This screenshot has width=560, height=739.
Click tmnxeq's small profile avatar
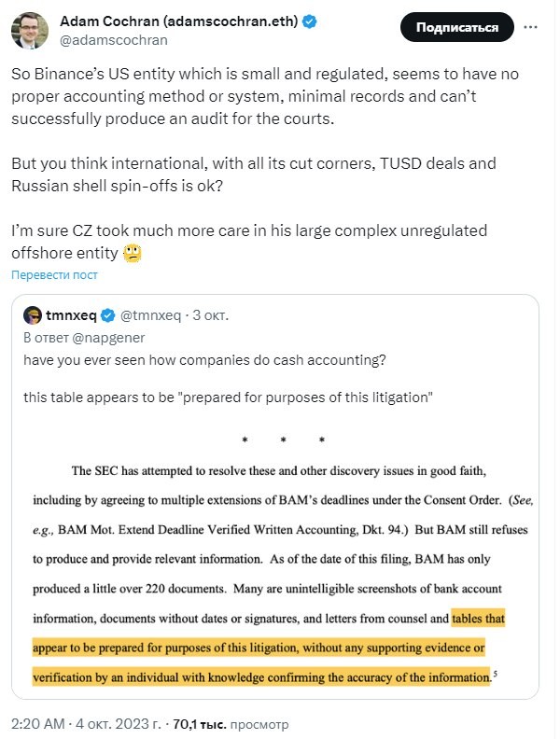33,315
